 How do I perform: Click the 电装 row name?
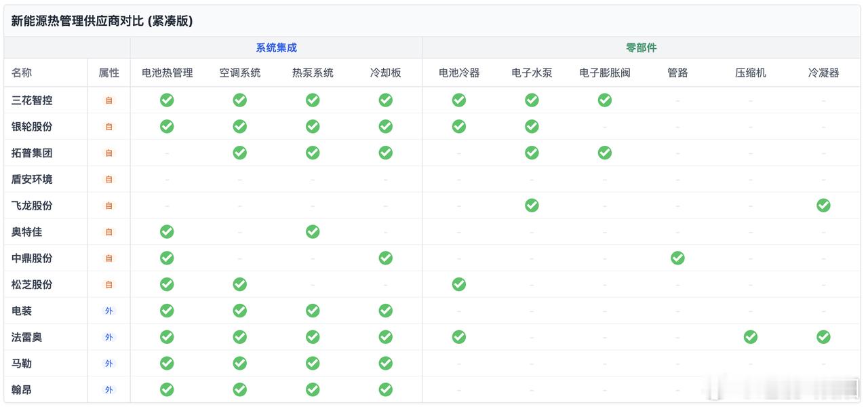click(x=22, y=311)
